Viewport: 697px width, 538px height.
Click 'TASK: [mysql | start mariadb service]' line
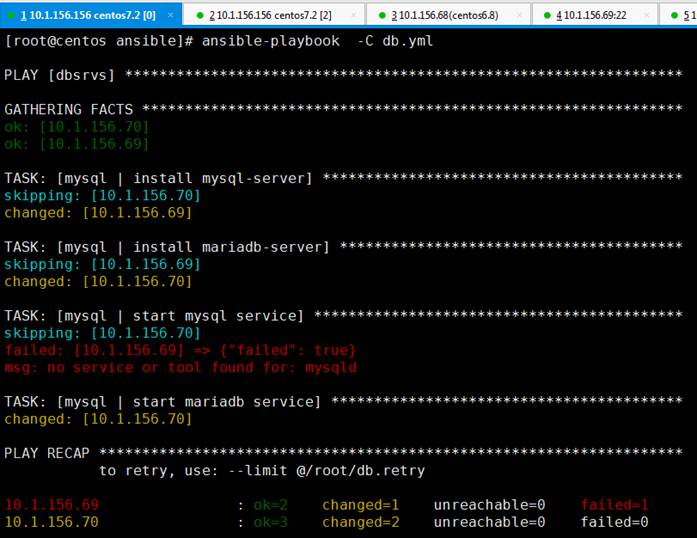pyautogui.click(x=343, y=402)
